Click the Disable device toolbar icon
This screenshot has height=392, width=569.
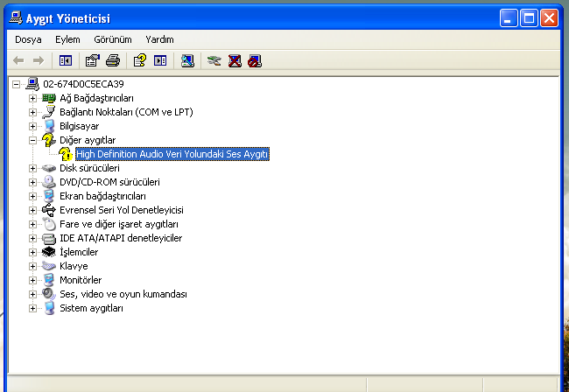coord(254,60)
